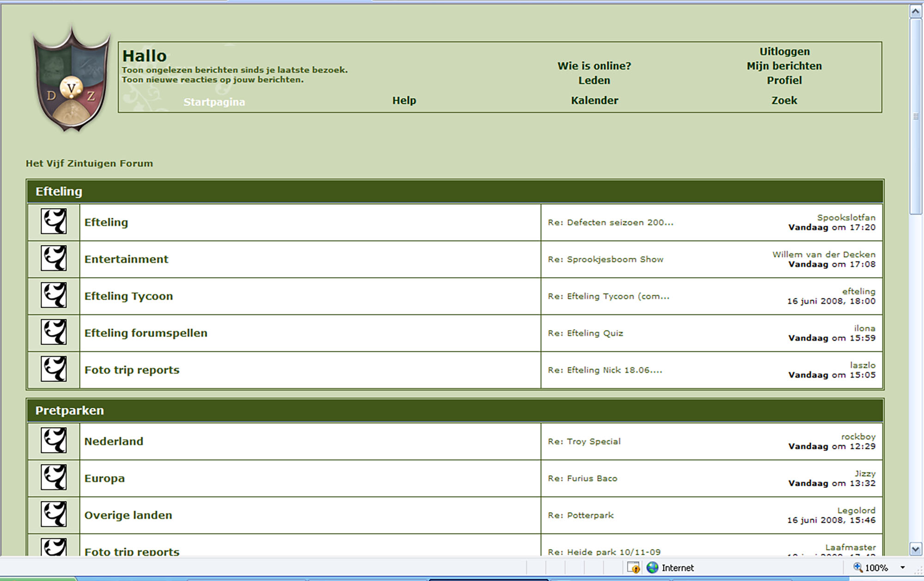The height and width of the screenshot is (581, 924).
Task: Show unread posts since last visit link
Action: tap(235, 70)
